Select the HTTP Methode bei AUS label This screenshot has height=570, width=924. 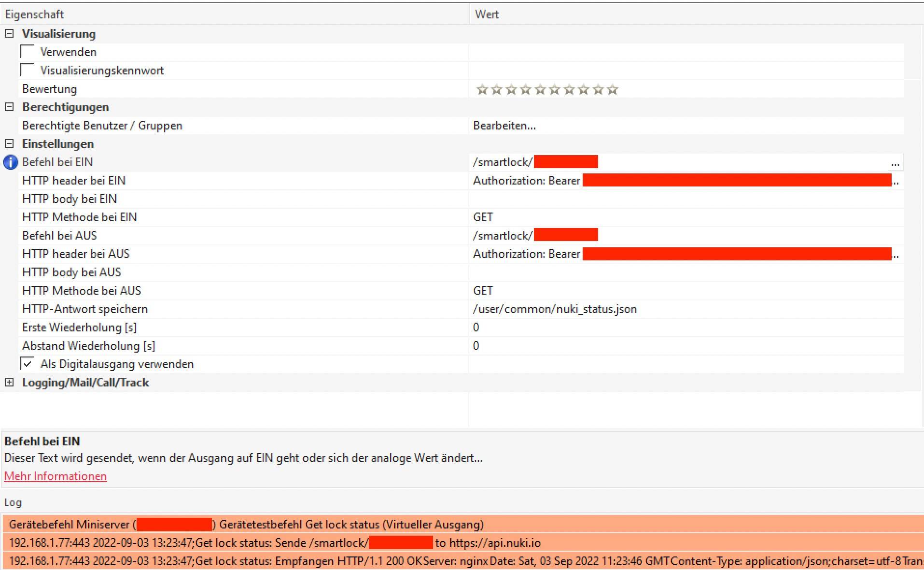[x=82, y=291]
